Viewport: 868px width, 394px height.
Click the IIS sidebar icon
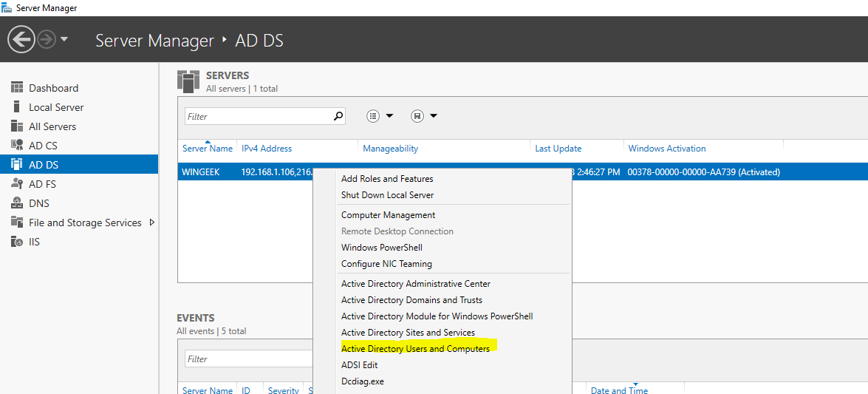click(16, 242)
